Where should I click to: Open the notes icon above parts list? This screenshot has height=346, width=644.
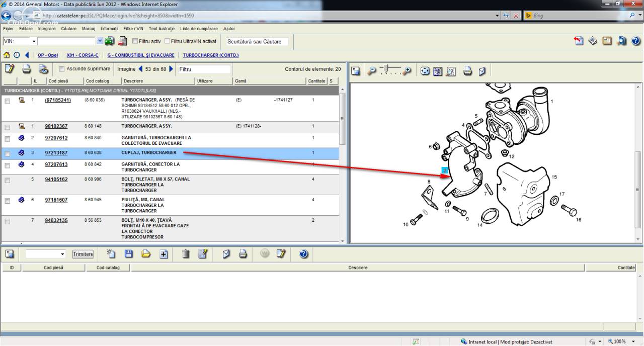pos(10,69)
